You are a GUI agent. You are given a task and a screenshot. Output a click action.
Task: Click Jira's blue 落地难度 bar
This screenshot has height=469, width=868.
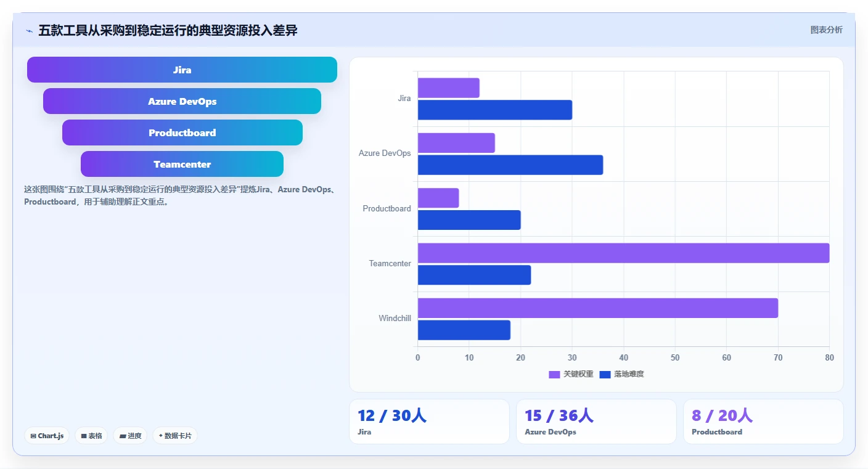tap(495, 110)
